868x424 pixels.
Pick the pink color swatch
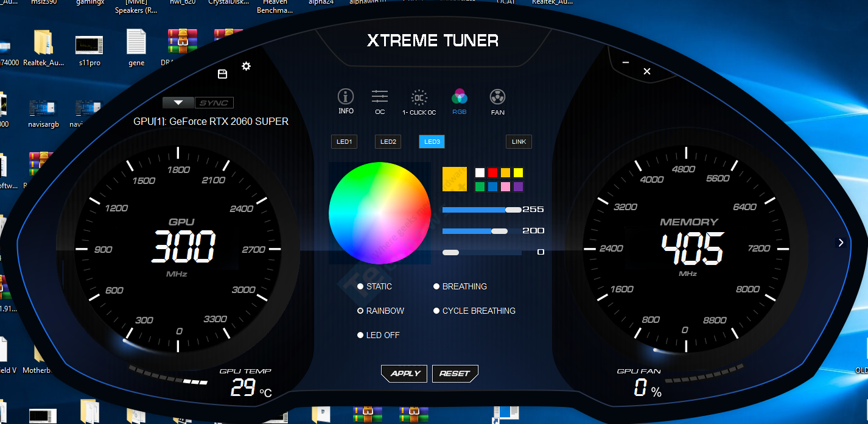coord(505,187)
